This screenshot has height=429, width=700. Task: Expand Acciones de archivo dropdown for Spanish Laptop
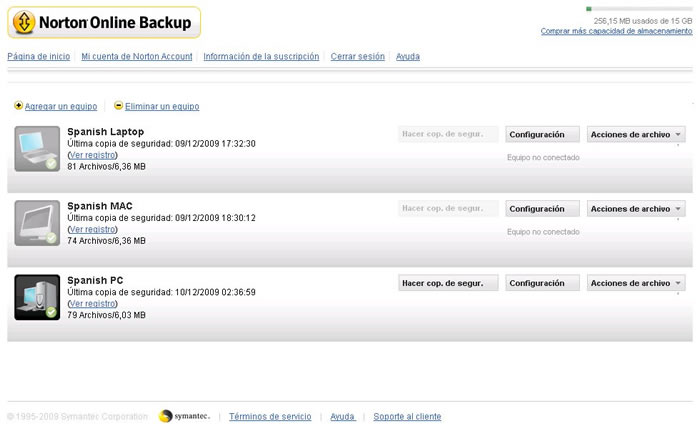click(636, 134)
